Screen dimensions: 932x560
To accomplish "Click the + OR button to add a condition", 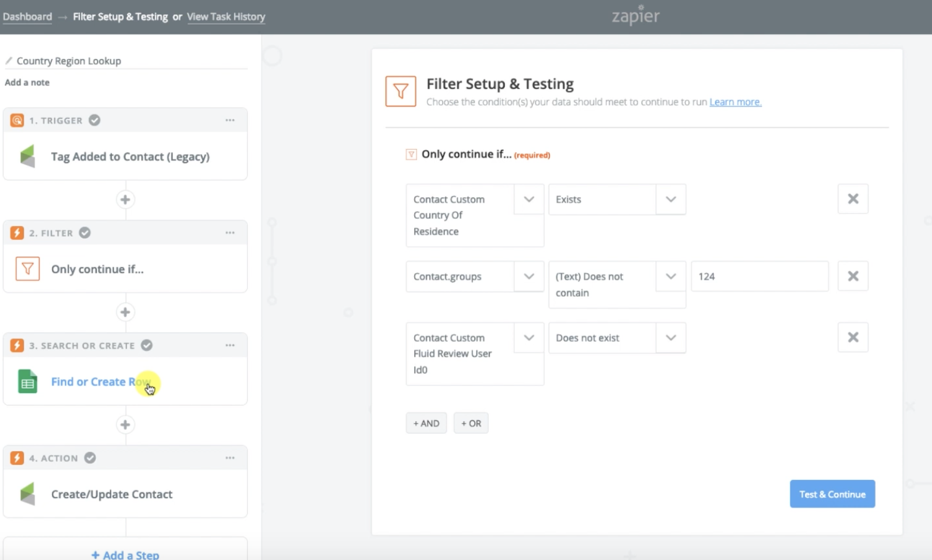I will click(470, 423).
